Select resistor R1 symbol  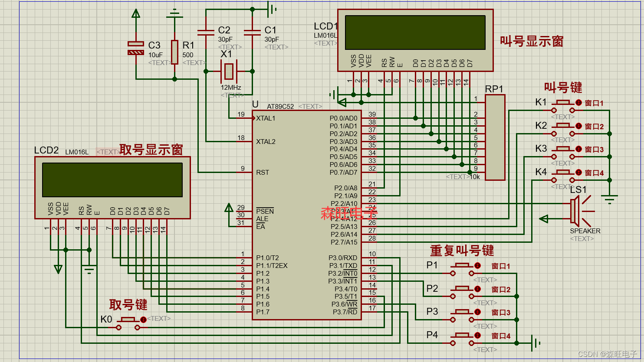(x=174, y=52)
